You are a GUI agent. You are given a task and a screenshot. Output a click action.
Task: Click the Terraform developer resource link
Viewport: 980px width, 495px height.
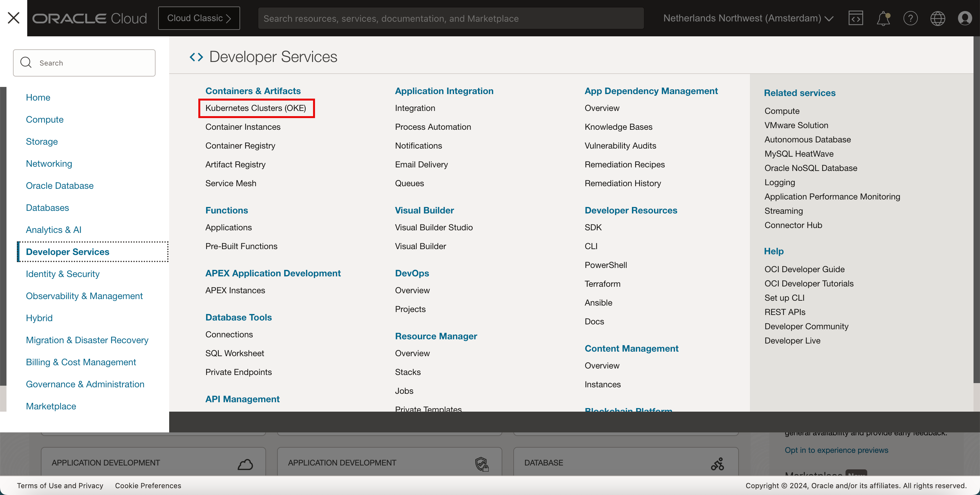click(602, 284)
